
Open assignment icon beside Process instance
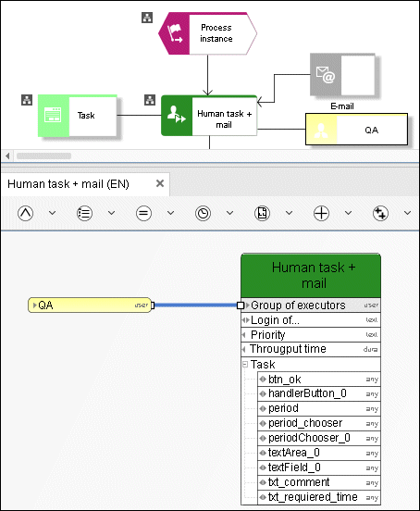147,18
